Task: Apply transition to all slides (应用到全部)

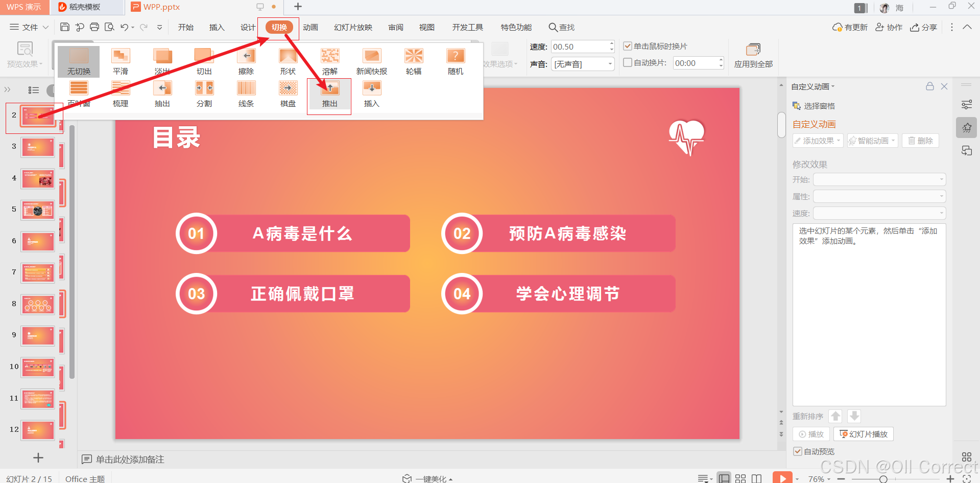Action: click(753, 56)
